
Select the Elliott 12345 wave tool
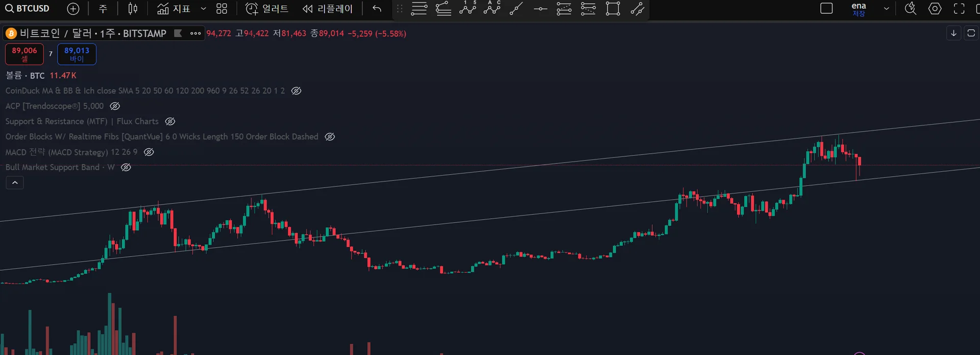pos(468,8)
